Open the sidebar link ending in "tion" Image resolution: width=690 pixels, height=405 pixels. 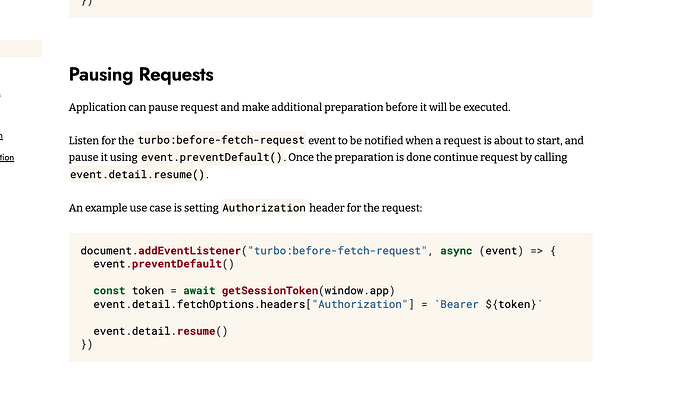(7, 158)
